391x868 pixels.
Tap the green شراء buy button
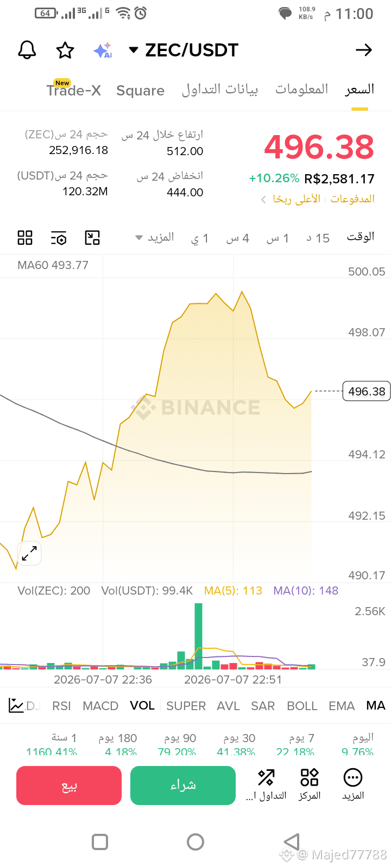point(183,786)
